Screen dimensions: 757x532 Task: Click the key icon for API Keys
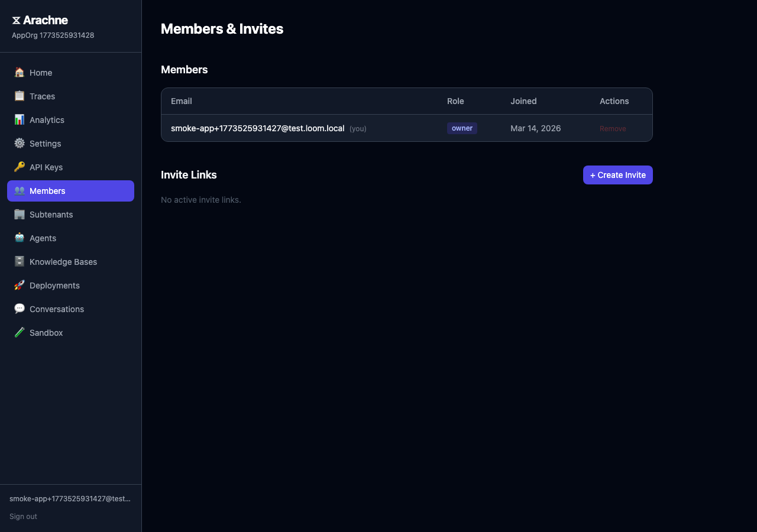20,167
